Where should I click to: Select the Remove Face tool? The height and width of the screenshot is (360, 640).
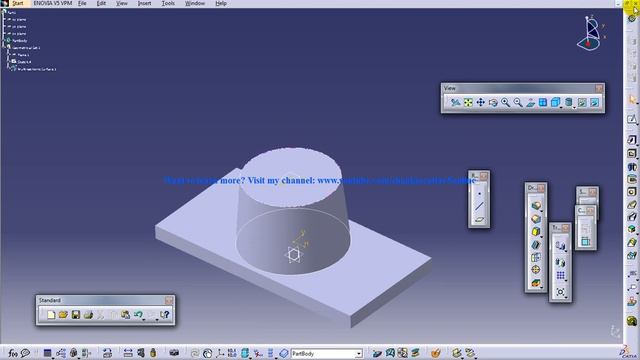click(536, 283)
